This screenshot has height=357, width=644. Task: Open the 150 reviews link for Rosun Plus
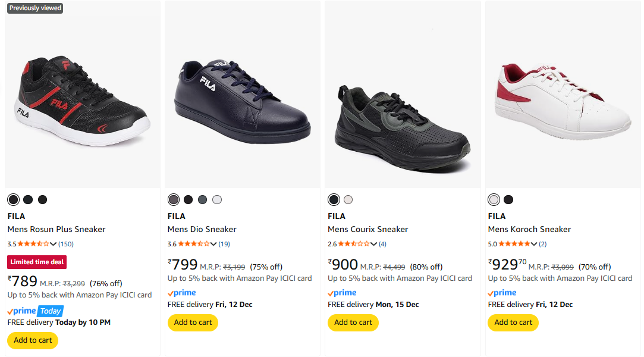pyautogui.click(x=66, y=244)
